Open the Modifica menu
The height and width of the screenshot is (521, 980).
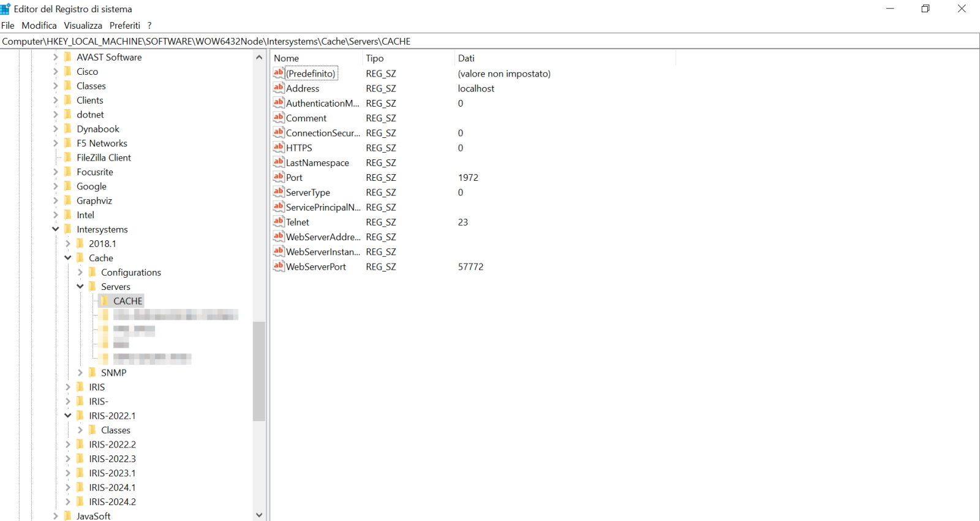[39, 25]
